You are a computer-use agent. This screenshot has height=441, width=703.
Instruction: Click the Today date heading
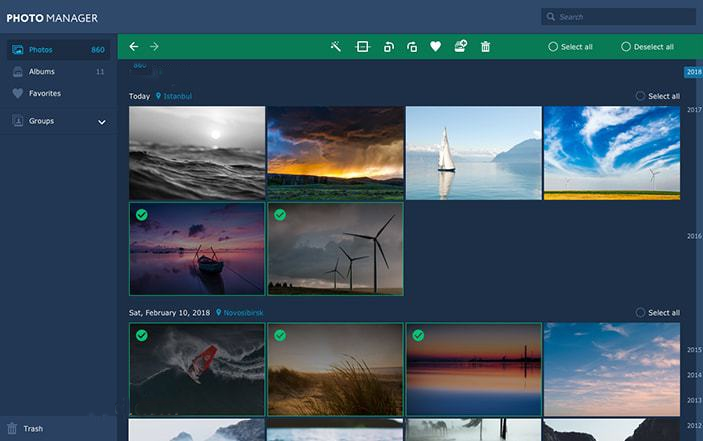[x=139, y=96]
